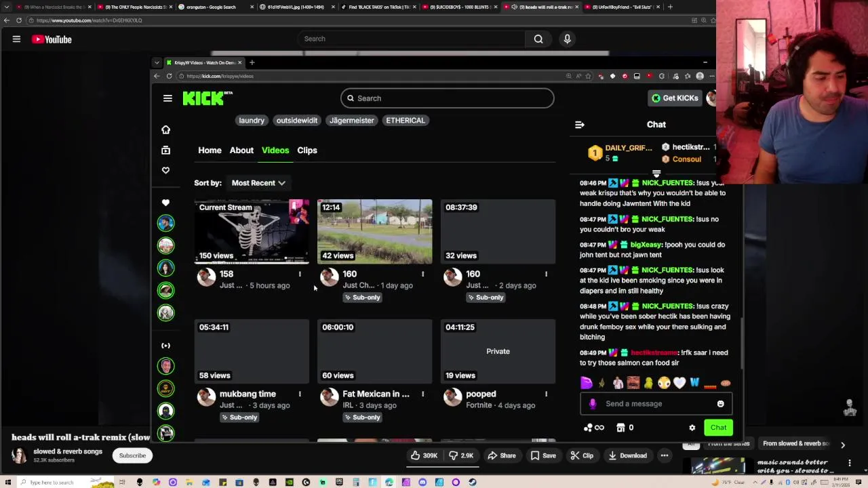Open options for Fat Mexican video
This screenshot has height=488, width=868.
[x=422, y=394]
